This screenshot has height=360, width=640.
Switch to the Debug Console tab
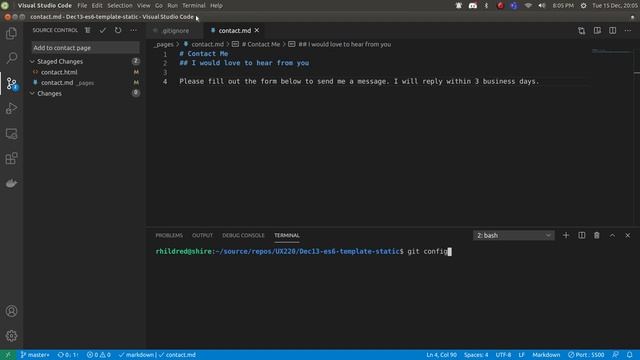point(243,236)
